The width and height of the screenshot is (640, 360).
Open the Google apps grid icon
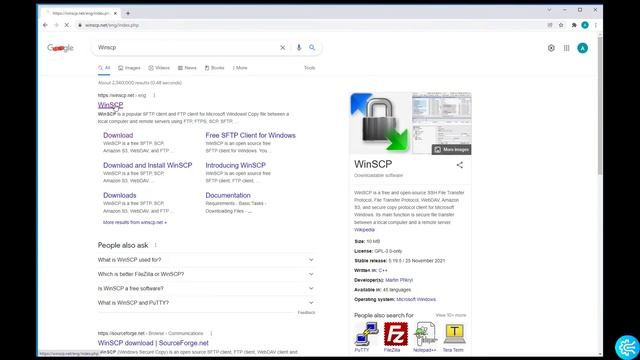(567, 48)
